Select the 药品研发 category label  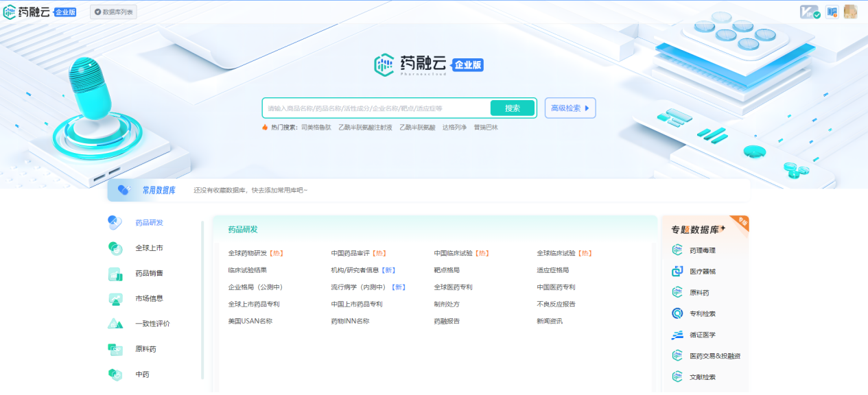coord(150,223)
